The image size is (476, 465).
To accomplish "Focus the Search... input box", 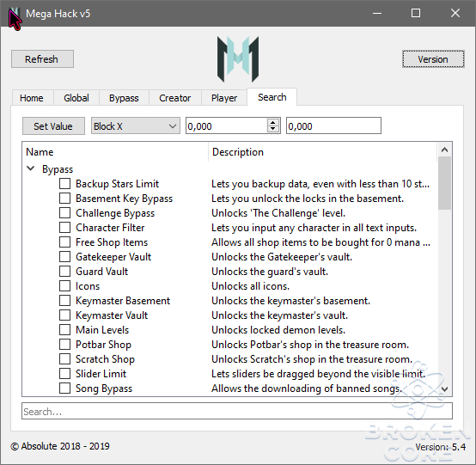I will click(237, 411).
